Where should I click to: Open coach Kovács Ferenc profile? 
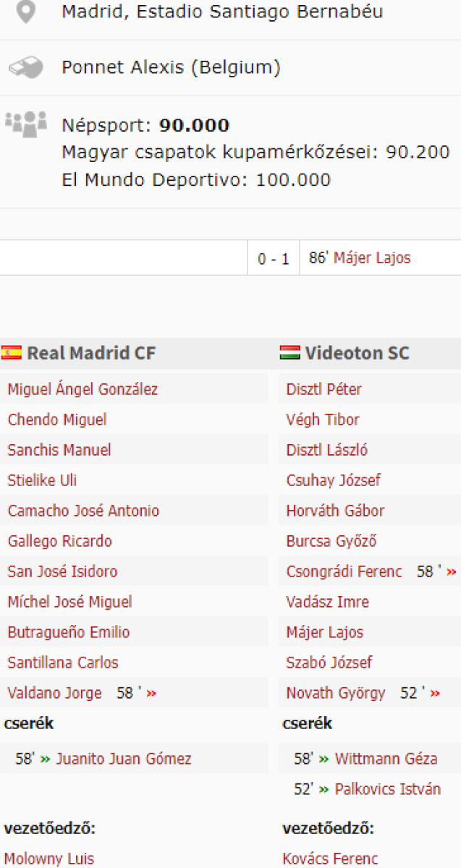click(x=330, y=859)
